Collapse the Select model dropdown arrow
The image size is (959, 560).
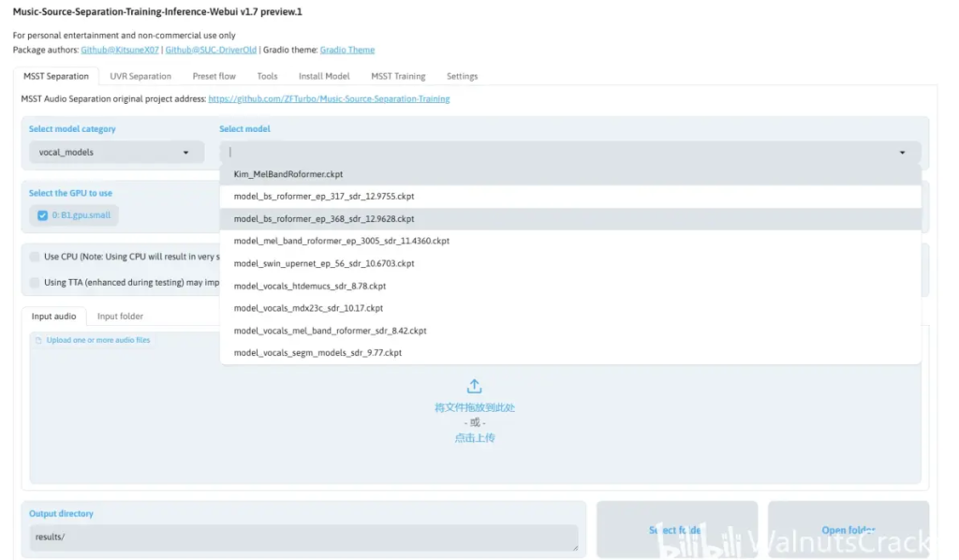902,153
